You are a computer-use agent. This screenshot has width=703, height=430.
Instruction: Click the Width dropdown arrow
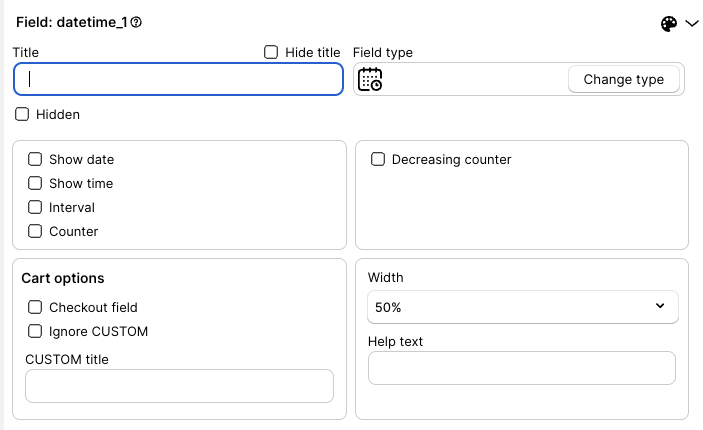point(660,306)
